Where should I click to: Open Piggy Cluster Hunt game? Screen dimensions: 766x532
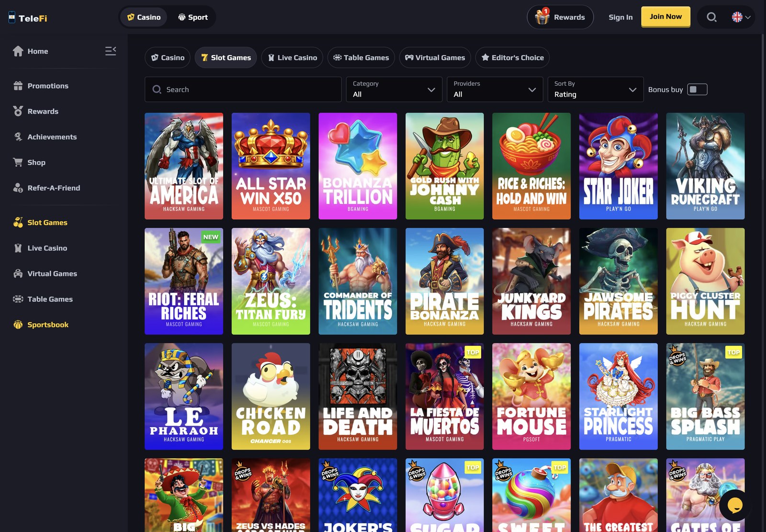[x=705, y=281]
